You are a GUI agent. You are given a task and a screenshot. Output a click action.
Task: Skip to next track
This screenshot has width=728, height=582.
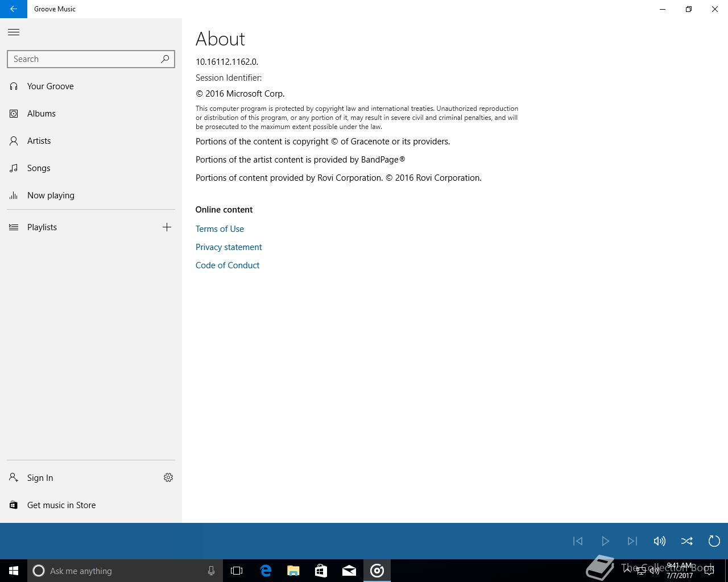[x=632, y=541]
